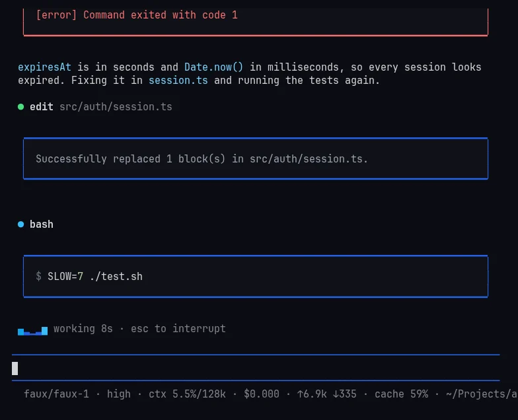Click the blue dot beside the bash tool call

click(21, 225)
